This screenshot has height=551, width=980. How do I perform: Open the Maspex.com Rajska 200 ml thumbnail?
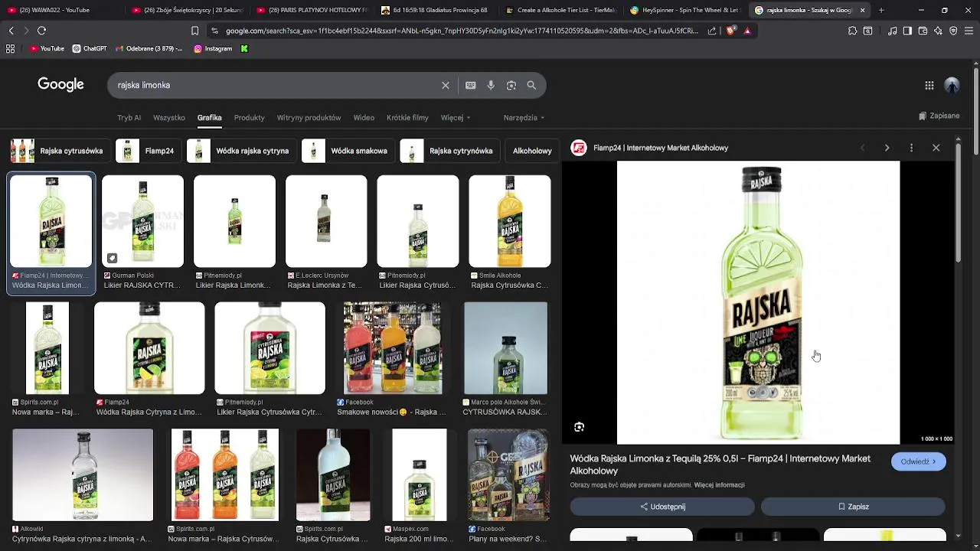pos(419,475)
